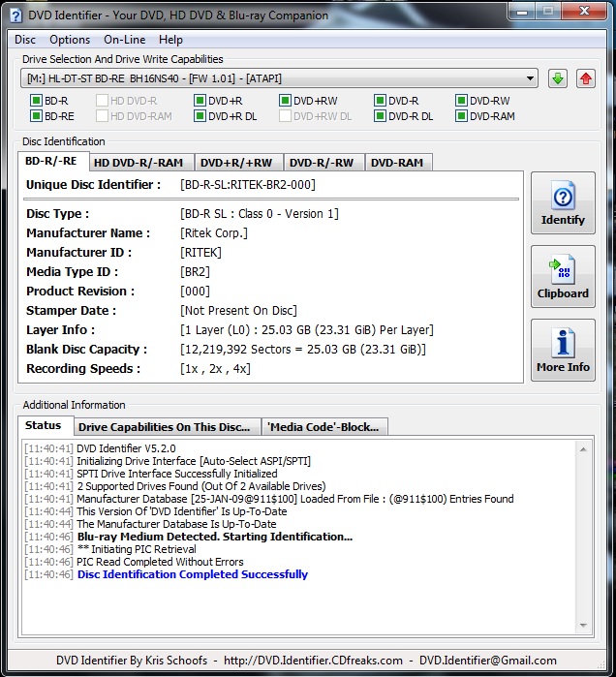
Task: Click the Stamper Date value
Action: point(238,311)
